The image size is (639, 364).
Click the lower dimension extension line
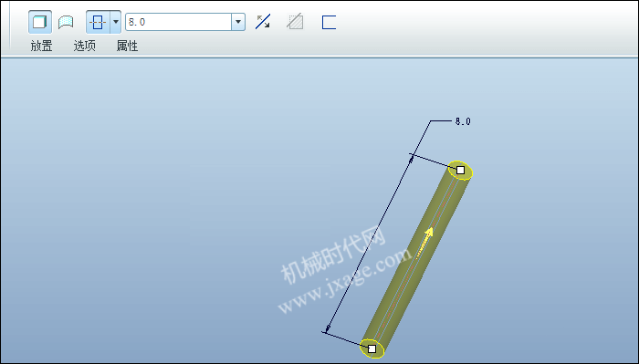click(343, 338)
